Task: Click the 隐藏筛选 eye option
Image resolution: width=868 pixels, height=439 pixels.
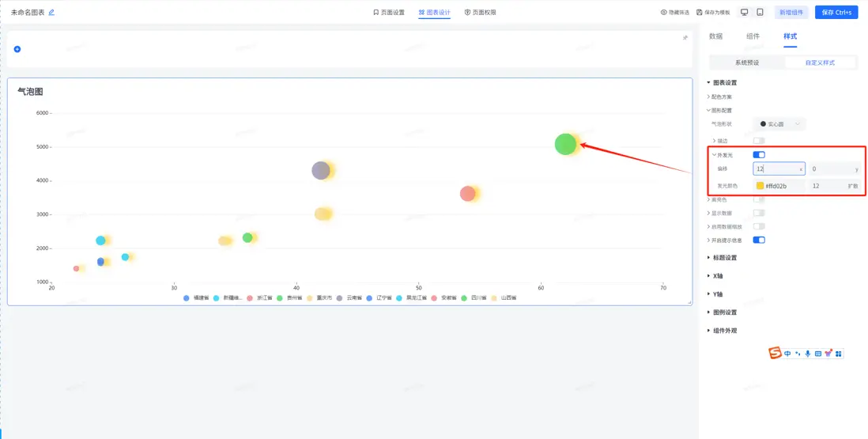Action: [x=675, y=12]
